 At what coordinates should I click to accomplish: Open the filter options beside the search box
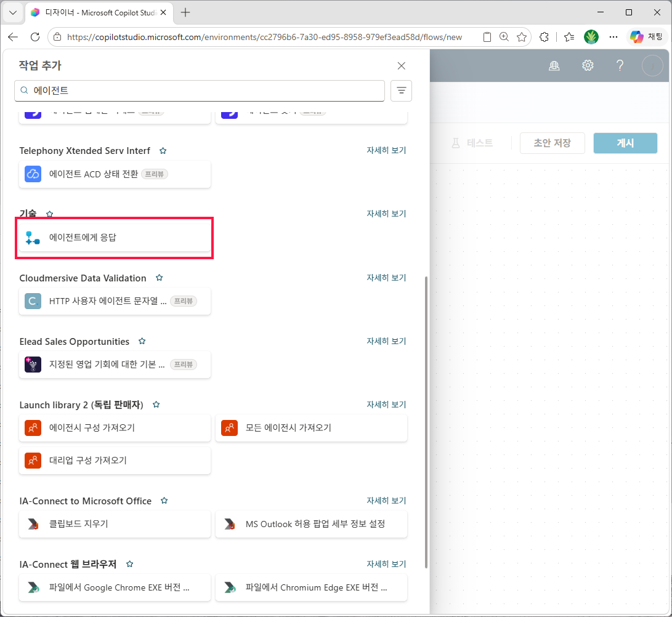(401, 91)
